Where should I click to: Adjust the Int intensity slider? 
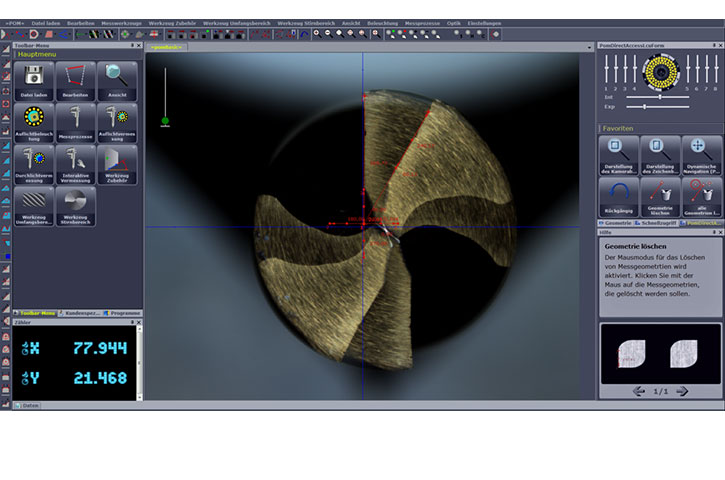click(x=658, y=96)
